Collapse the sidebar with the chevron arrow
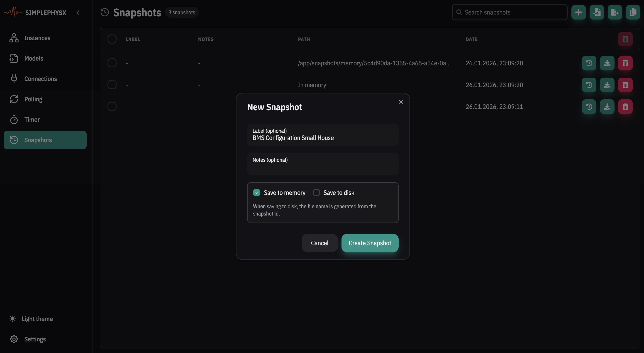 point(78,12)
